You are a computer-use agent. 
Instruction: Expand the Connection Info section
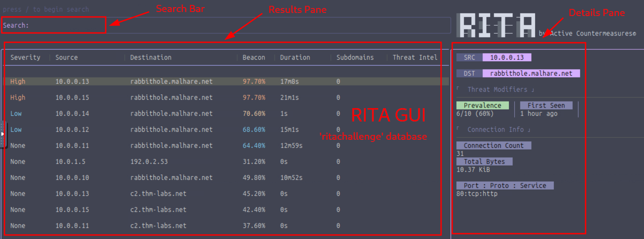(x=495, y=130)
